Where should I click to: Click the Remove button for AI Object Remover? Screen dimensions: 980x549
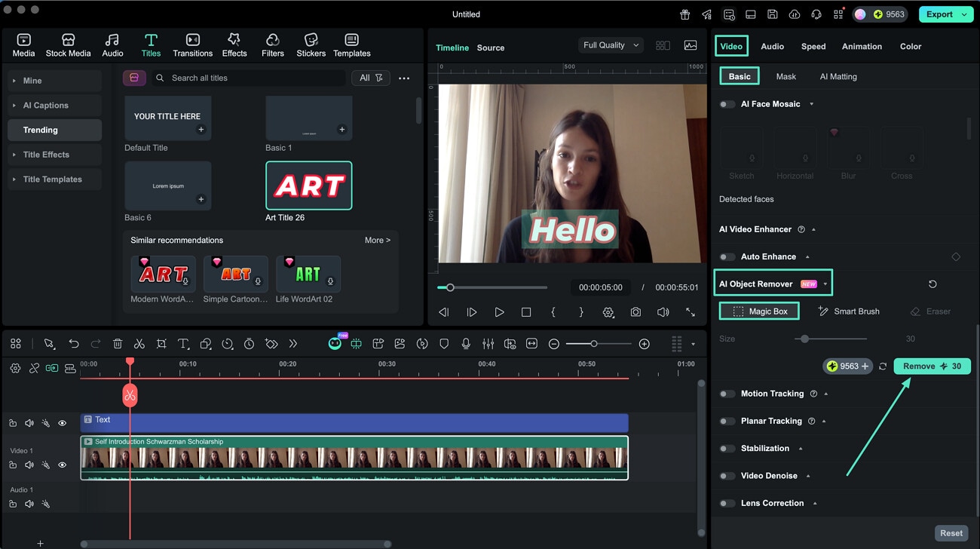932,366
